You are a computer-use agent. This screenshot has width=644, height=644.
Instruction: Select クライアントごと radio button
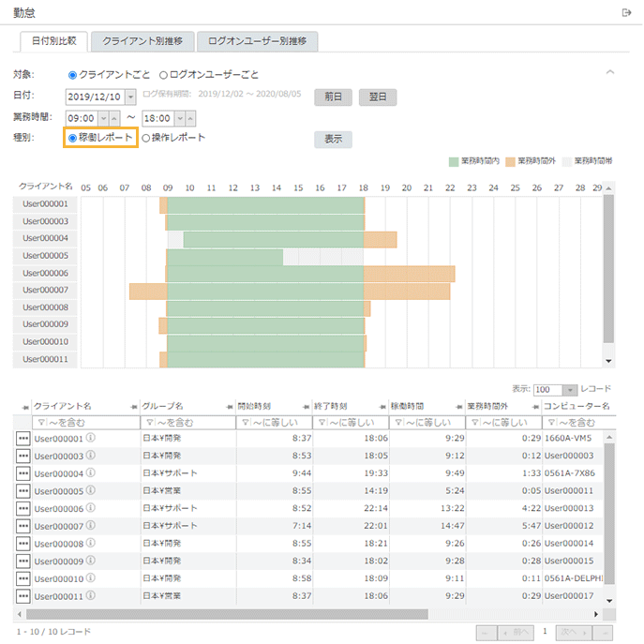click(x=72, y=74)
